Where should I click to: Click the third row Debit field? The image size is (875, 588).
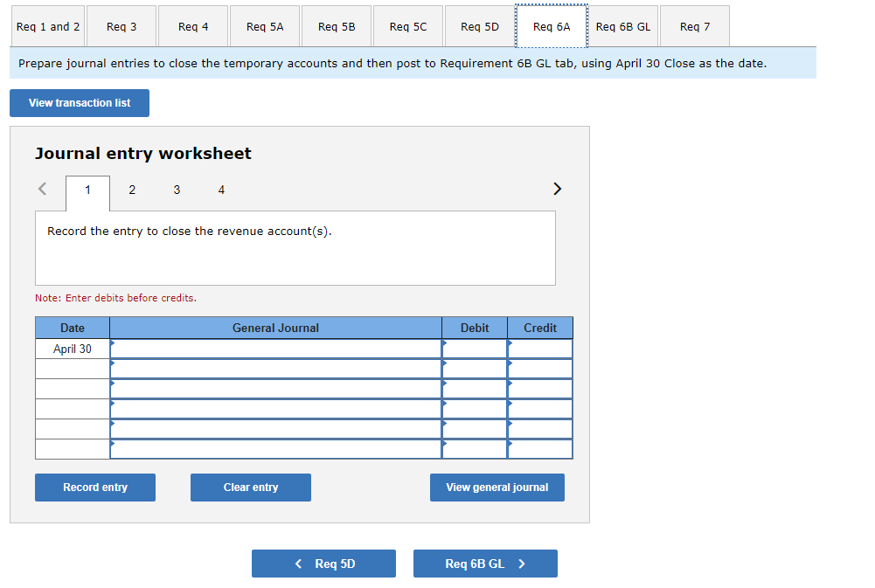coord(475,389)
